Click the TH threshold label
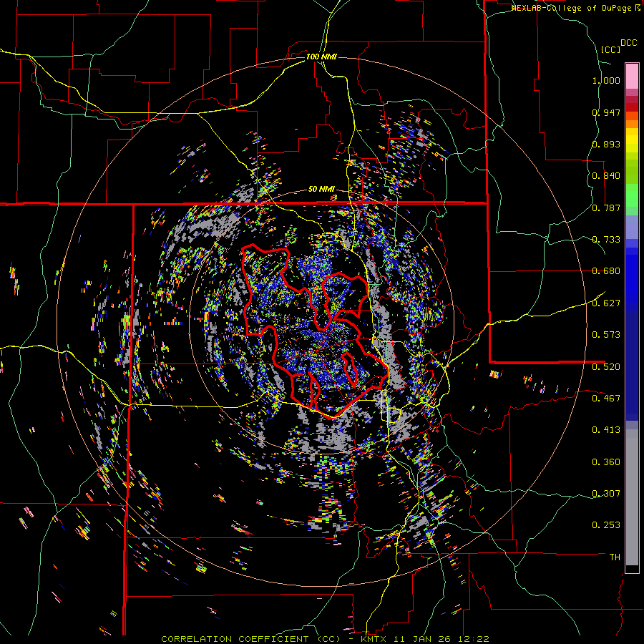644x644 pixels. [615, 557]
